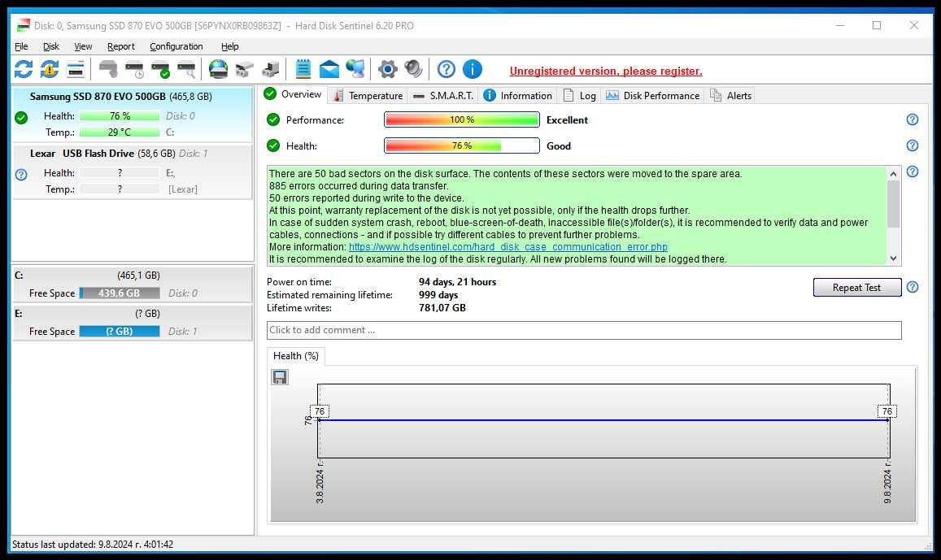Switch to the Alerts tab
The width and height of the screenshot is (941, 560).
coord(730,96)
